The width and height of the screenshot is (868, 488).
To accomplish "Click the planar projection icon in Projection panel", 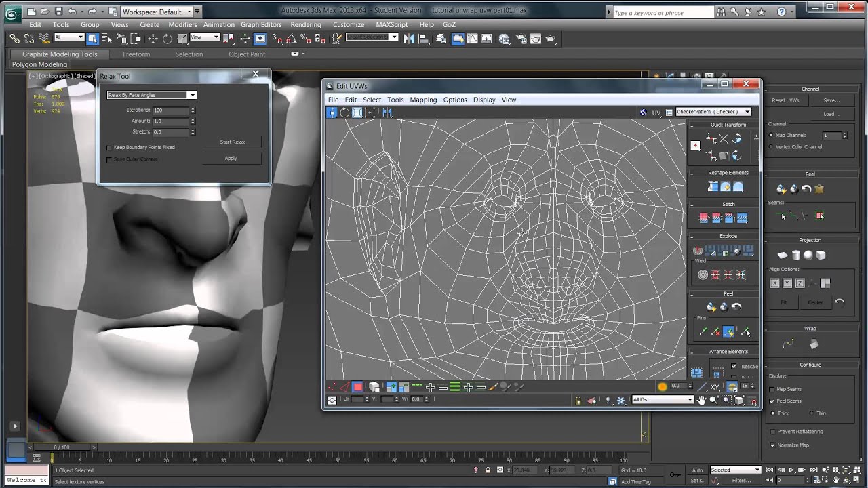I will click(783, 255).
